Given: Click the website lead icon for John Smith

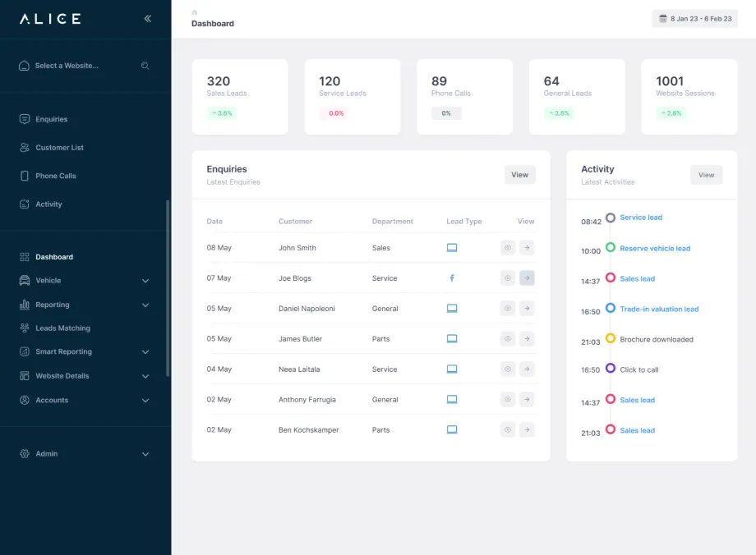Looking at the screenshot, I should tap(451, 247).
